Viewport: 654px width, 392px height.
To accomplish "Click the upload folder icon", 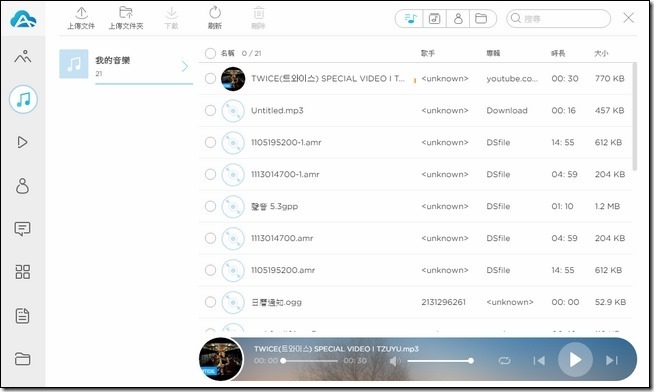I will pos(126,13).
